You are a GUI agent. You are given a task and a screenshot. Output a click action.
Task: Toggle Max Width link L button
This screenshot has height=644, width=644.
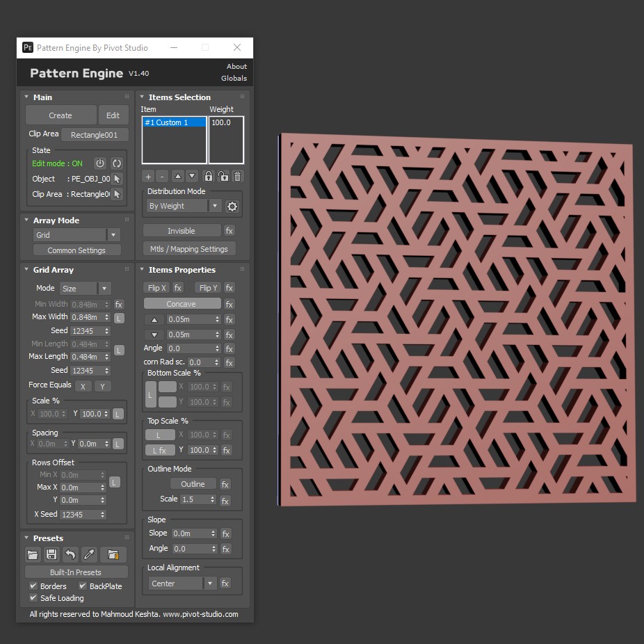[119, 319]
